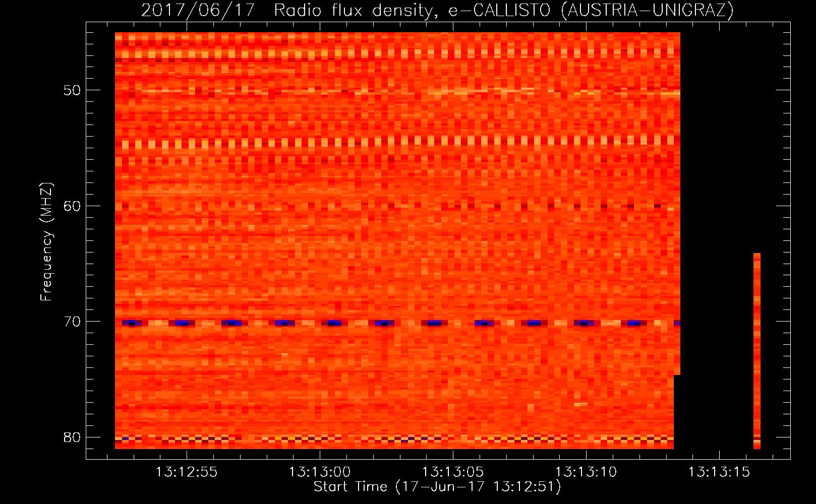Viewport: 816px width, 504px height.
Task: Click the narrow isolated spectrum strip at the right
Action: [757, 351]
